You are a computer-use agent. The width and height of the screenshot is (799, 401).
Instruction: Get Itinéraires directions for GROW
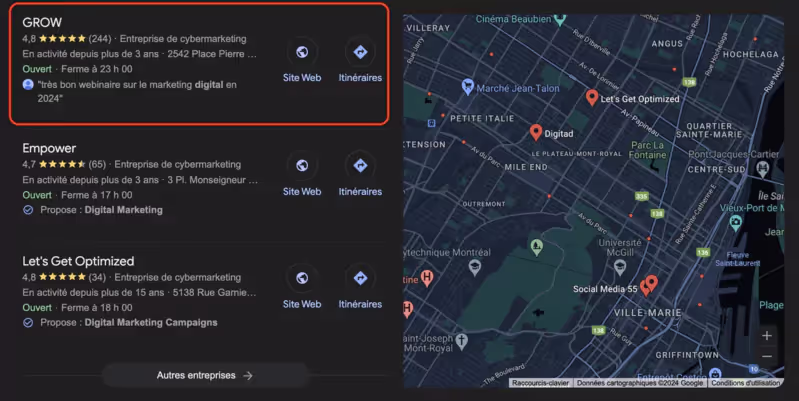pos(360,52)
